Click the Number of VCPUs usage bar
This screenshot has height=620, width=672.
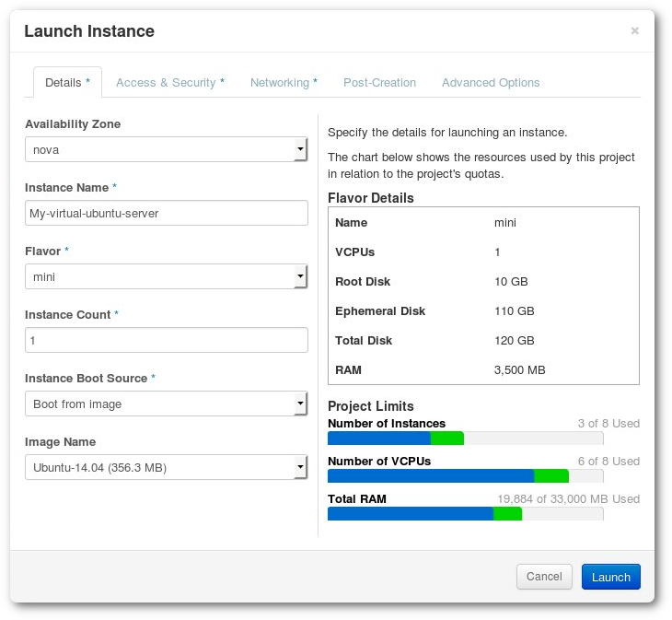tap(466, 476)
